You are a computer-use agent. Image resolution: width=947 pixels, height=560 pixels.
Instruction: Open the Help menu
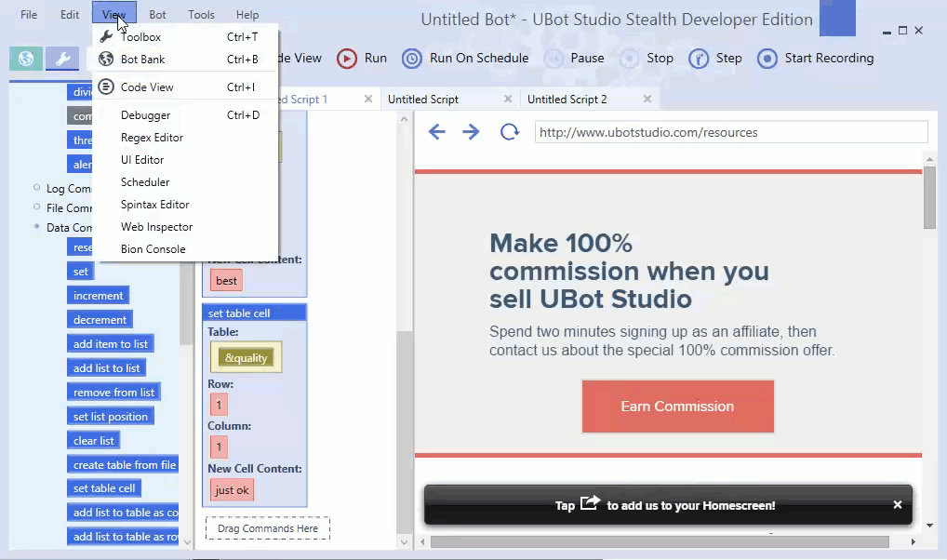pos(247,15)
